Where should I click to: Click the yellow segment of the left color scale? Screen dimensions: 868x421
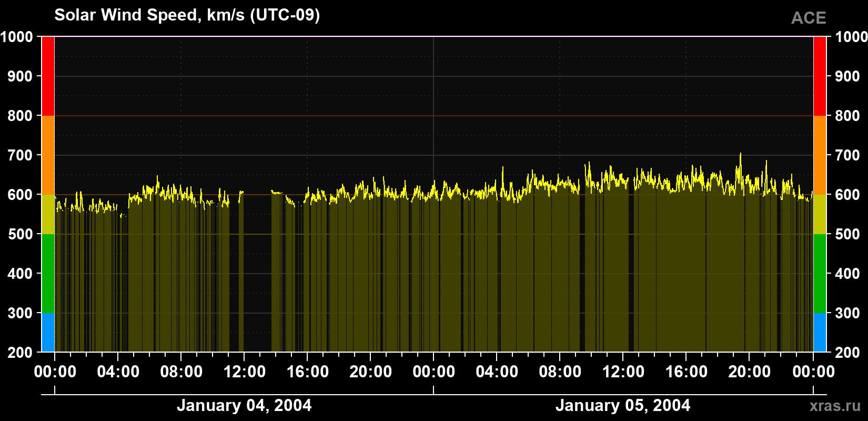[x=48, y=214]
